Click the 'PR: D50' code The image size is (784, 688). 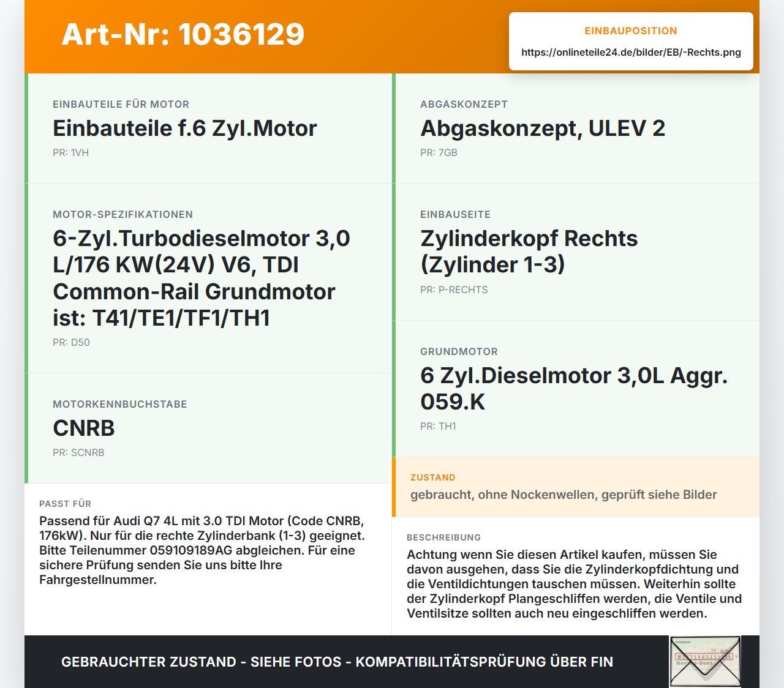tap(71, 342)
